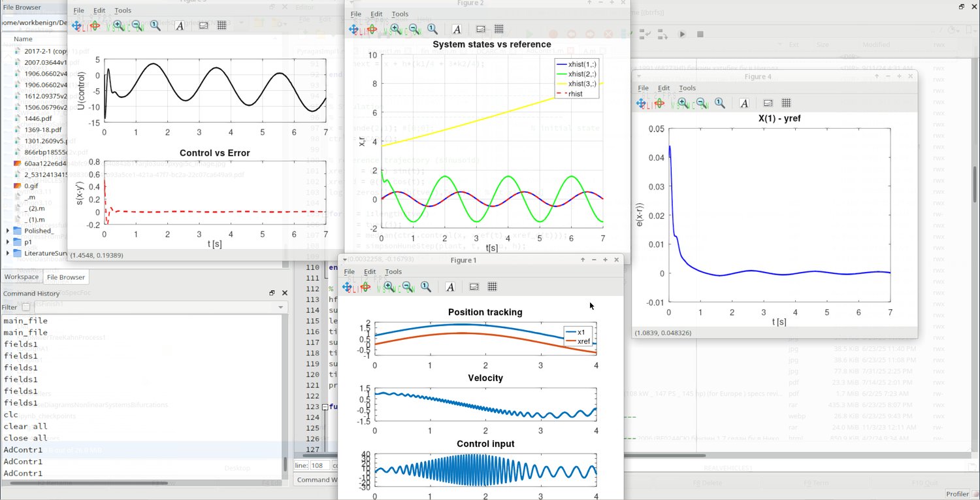
Task: Select the pan tool in Figure 2
Action: click(353, 29)
